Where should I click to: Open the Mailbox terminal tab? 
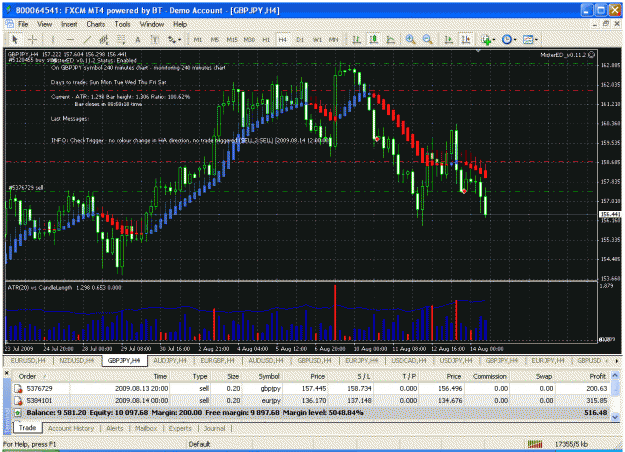pos(146,428)
